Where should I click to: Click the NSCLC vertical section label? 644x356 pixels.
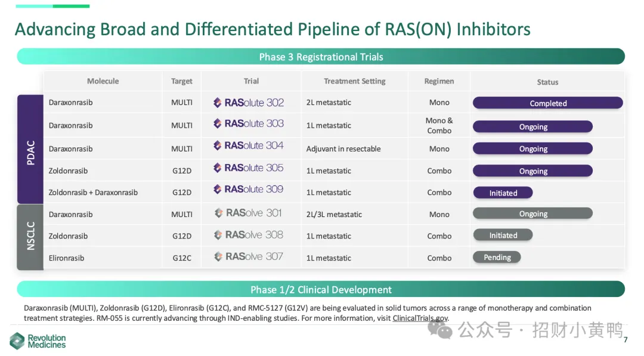coord(30,237)
